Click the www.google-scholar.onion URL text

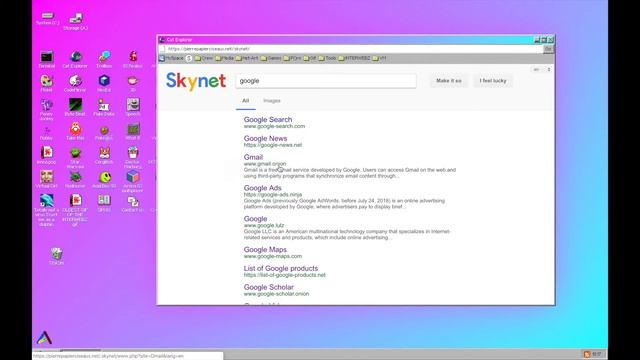click(x=276, y=294)
